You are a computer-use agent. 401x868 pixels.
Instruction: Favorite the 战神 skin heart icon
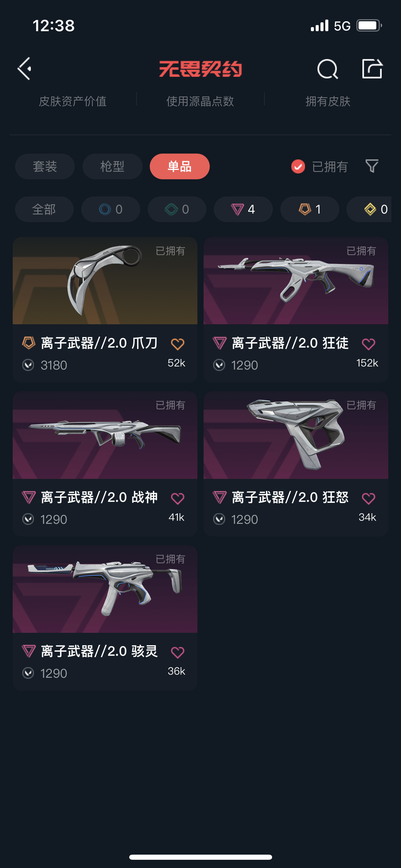pyautogui.click(x=177, y=498)
